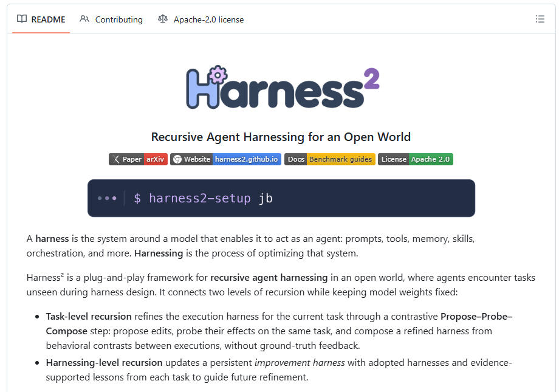The height and width of the screenshot is (392, 559).
Task: Click the arXiv logo icon in badge
Action: pos(116,159)
